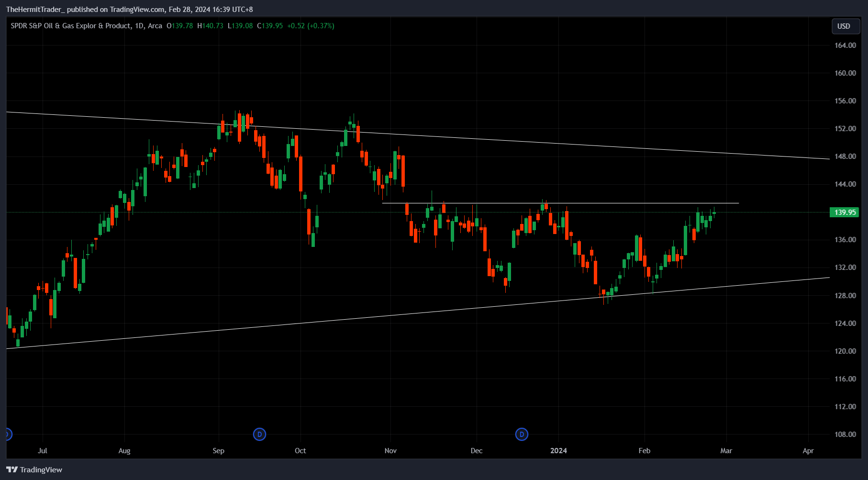Click the 2024 label on time axis
The image size is (868, 480).
[x=559, y=451]
